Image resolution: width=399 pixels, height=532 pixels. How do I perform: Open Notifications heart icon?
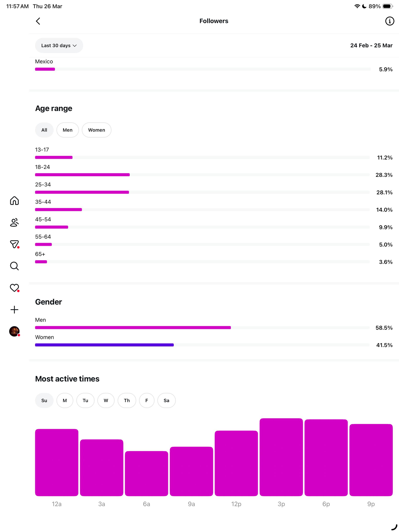coord(14,288)
